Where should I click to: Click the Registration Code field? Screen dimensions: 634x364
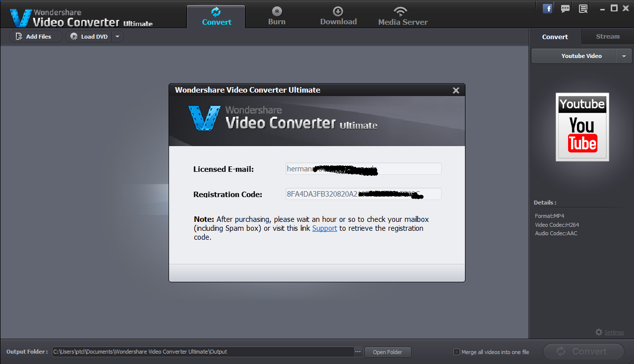pos(363,194)
